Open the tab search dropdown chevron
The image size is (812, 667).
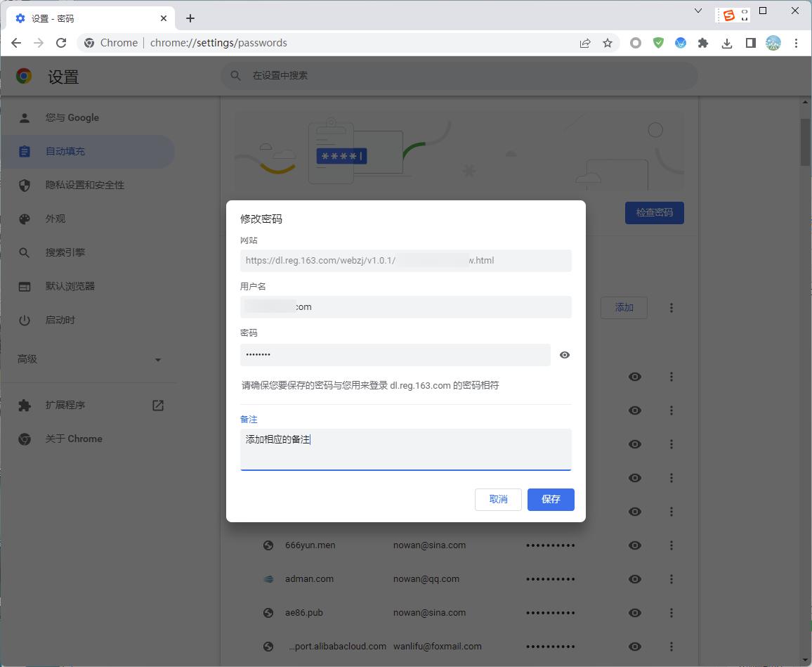(698, 11)
